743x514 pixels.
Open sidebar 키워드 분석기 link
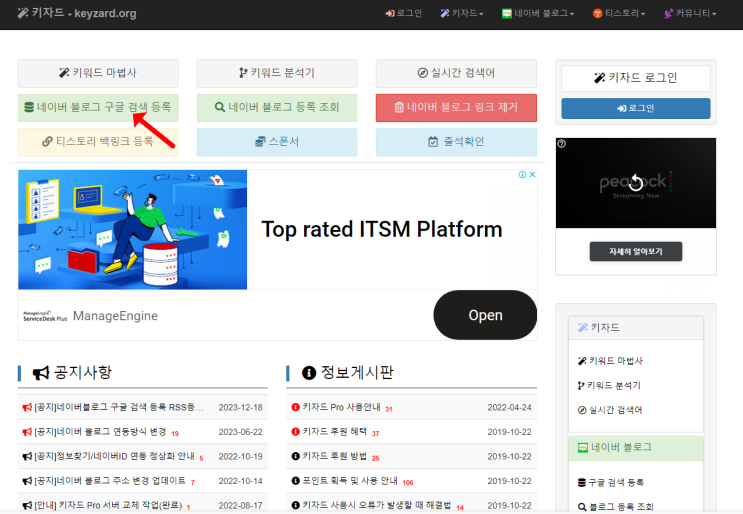609,386
